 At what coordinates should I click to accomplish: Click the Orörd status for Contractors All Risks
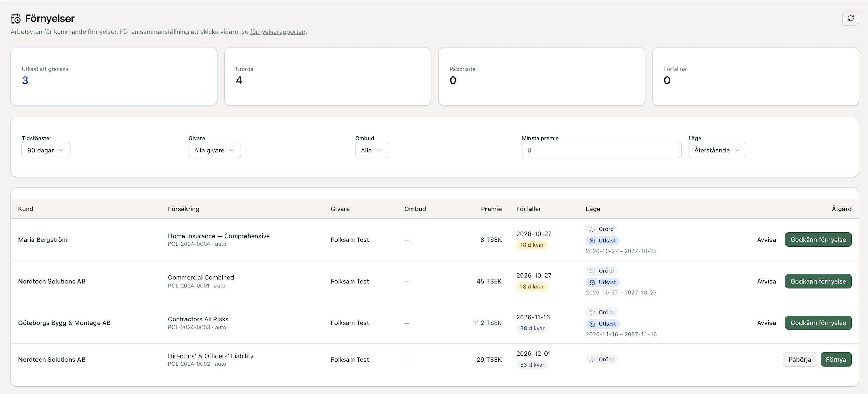point(601,312)
